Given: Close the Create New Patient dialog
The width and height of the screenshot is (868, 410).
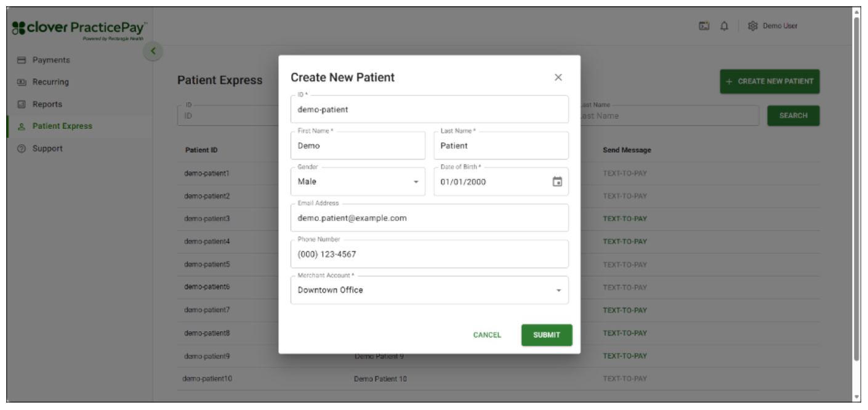Looking at the screenshot, I should pos(559,77).
